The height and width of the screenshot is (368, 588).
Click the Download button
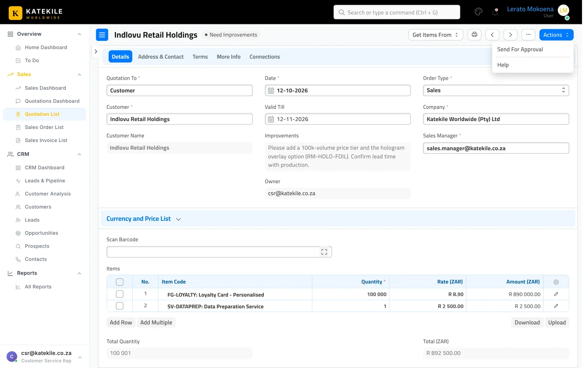point(527,322)
